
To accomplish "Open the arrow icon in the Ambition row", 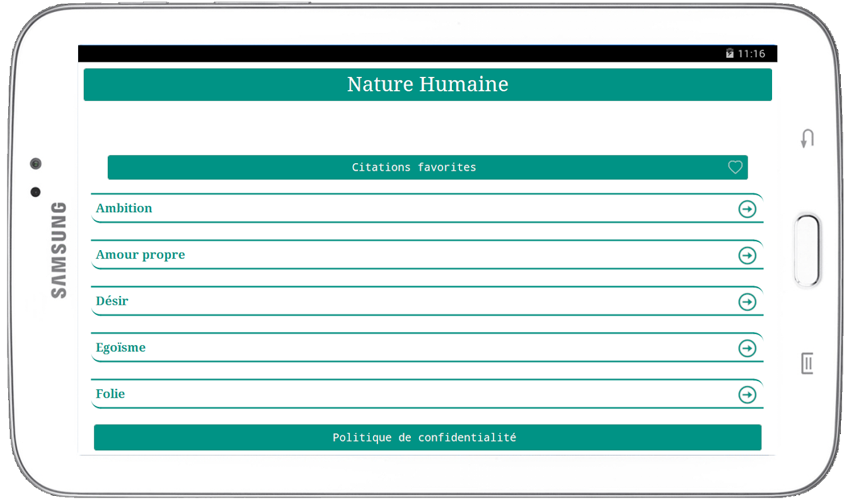I will 747,209.
